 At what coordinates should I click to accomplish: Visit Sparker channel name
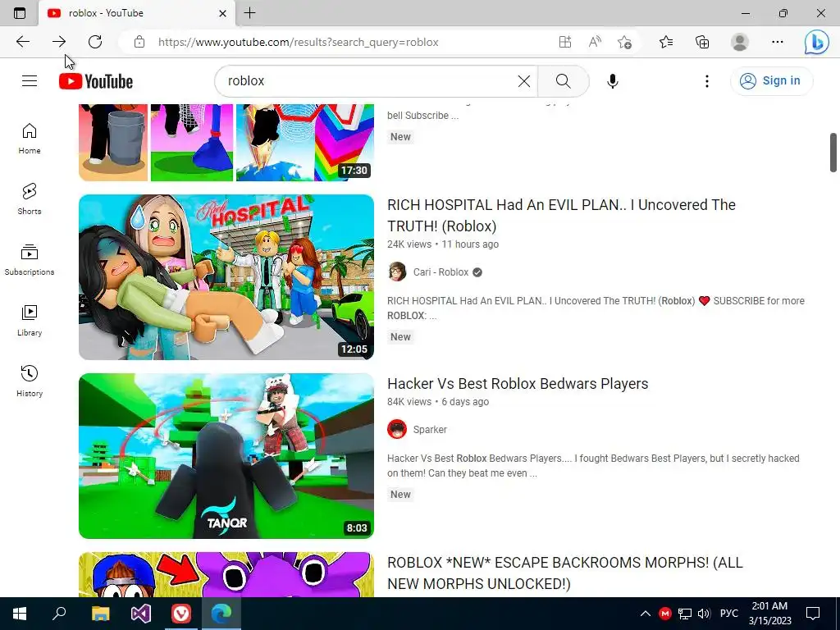(x=430, y=430)
